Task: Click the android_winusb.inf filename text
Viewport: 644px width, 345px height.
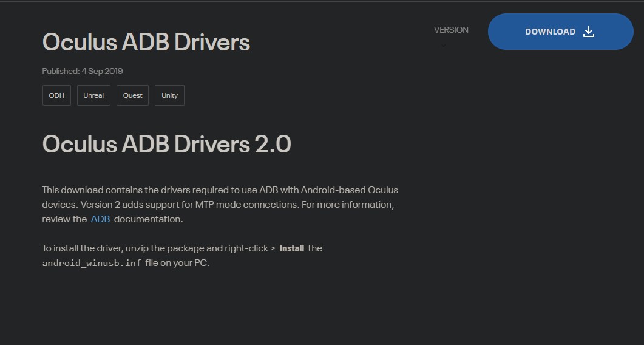Action: pyautogui.click(x=92, y=264)
